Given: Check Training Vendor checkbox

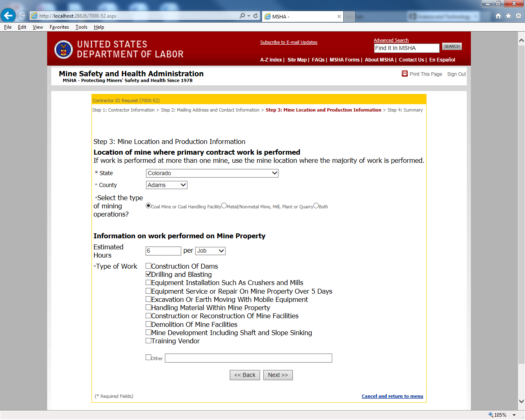Looking at the screenshot, I should [x=148, y=340].
